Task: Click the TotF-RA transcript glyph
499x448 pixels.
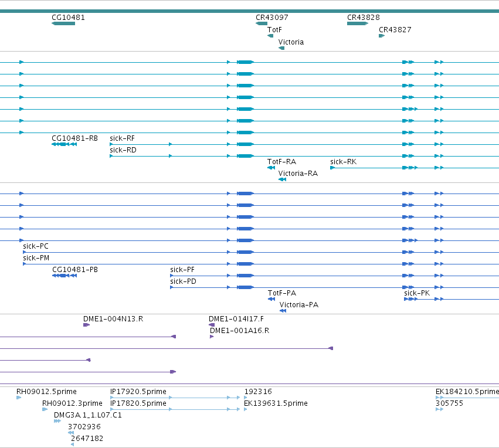Action: (271, 168)
